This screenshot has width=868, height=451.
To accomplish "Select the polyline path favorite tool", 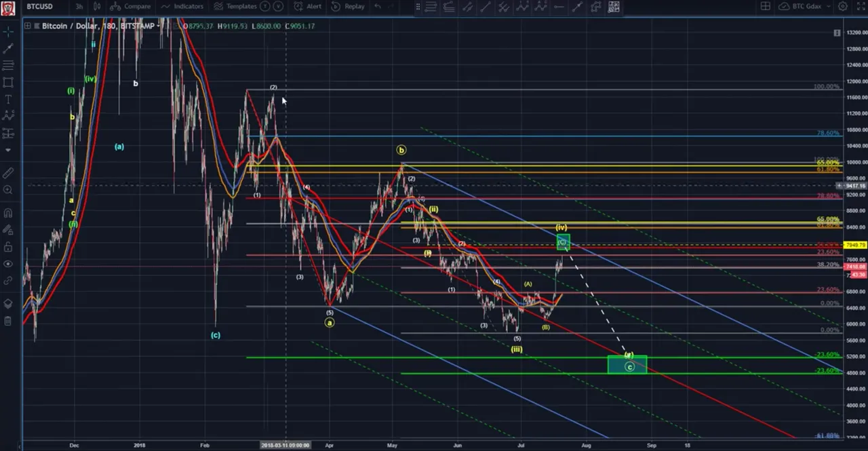I will pos(595,7).
